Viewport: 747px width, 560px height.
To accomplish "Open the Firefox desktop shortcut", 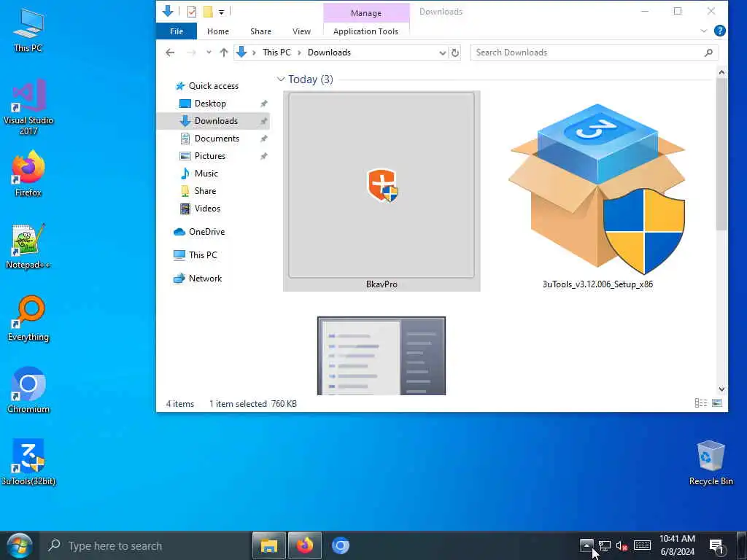I will tap(28, 174).
